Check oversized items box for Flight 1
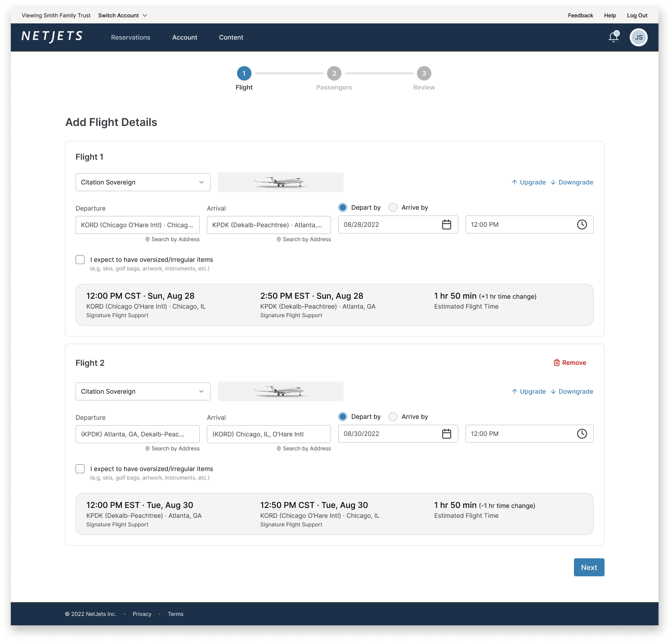672x642 pixels. pos(80,260)
